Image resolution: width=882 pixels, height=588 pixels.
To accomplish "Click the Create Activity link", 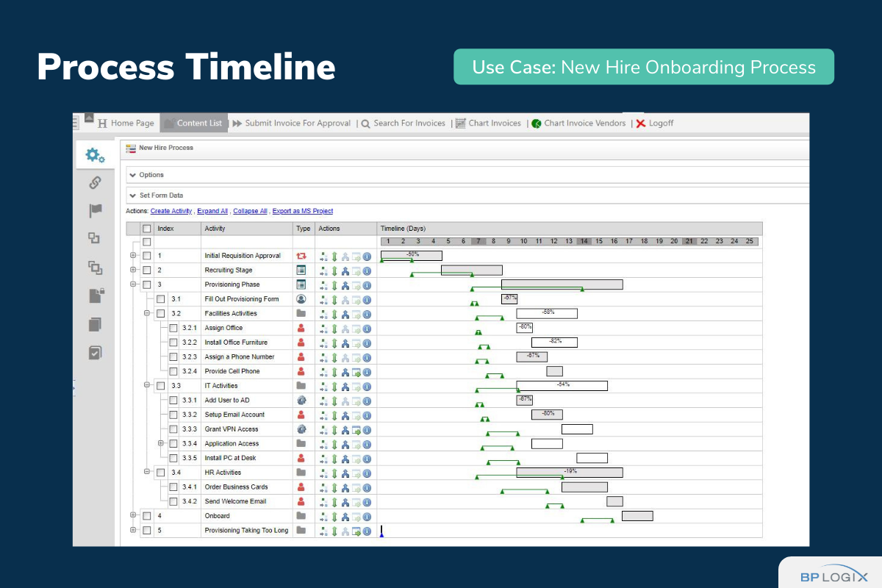I will pyautogui.click(x=171, y=212).
